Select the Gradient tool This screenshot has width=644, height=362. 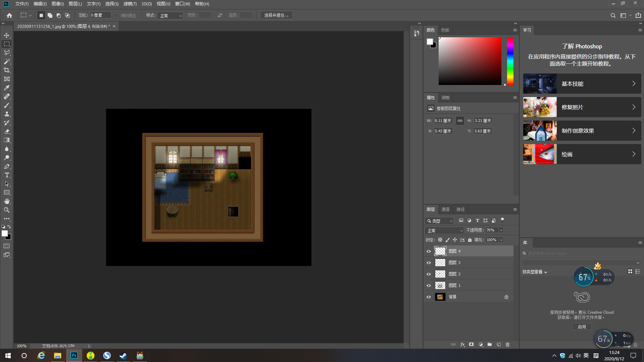tap(7, 140)
